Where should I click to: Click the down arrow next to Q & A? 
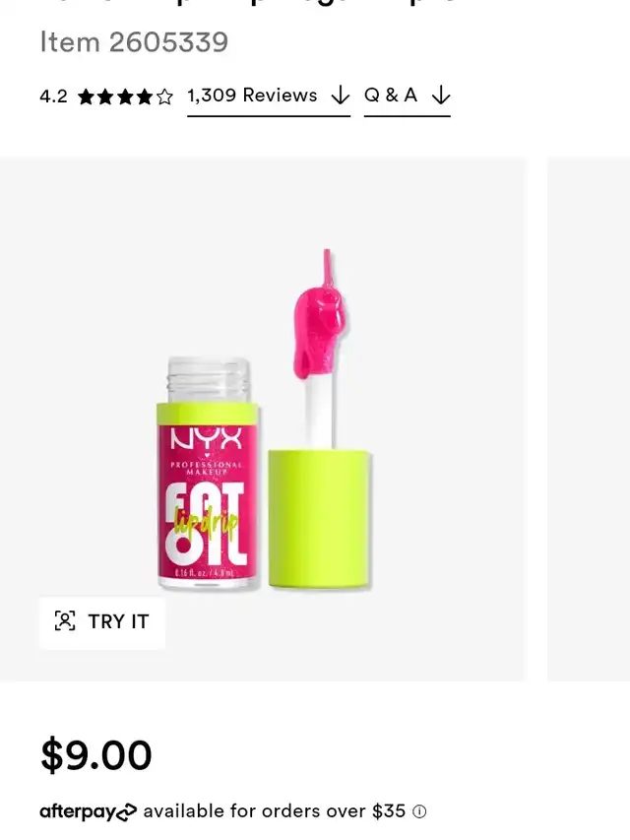coord(441,96)
